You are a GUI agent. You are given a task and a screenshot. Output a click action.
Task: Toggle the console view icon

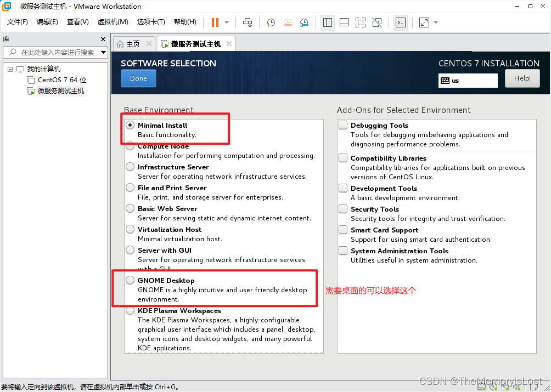coord(401,22)
